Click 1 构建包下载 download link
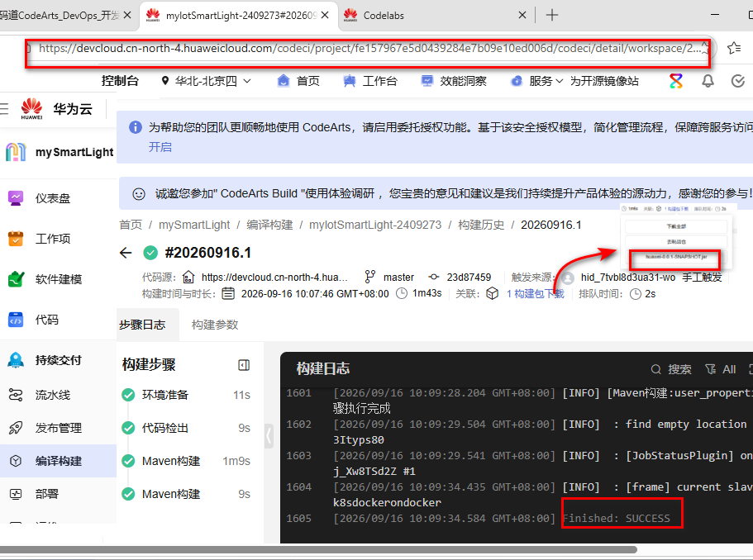753x560 pixels. (535, 294)
